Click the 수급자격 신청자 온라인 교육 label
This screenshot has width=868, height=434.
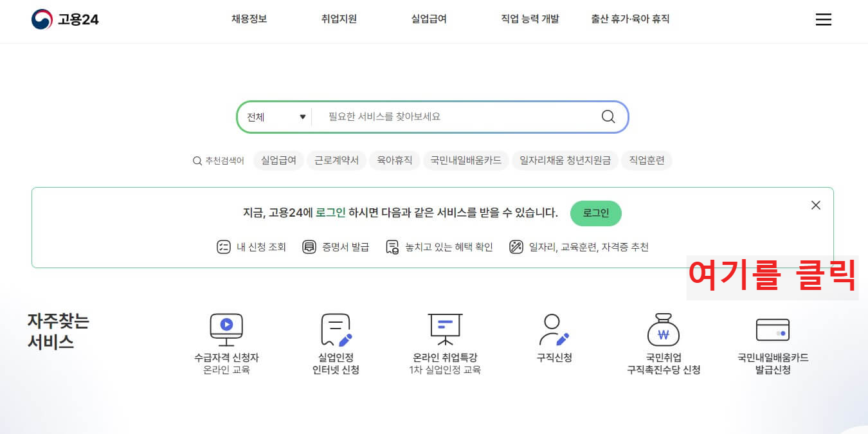coord(226,363)
